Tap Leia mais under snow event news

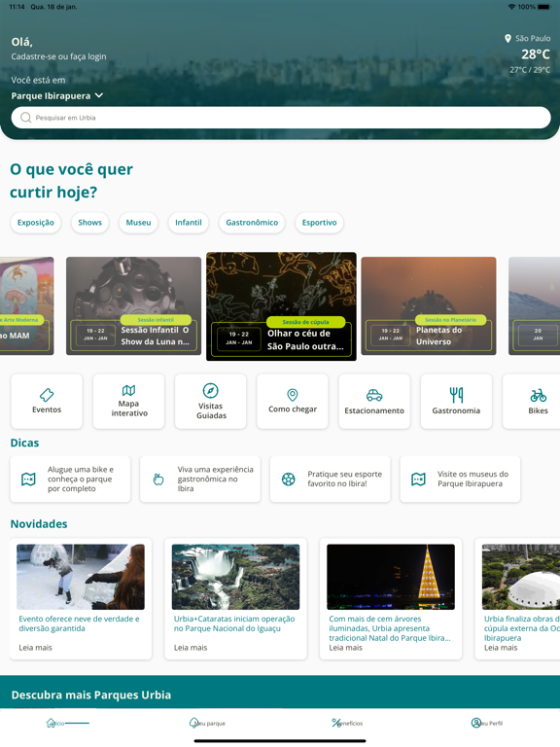[36, 648]
